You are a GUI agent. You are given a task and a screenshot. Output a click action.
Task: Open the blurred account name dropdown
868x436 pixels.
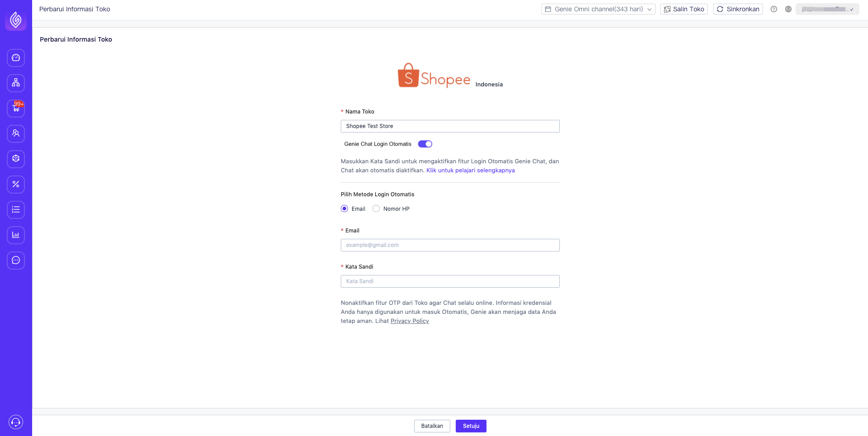coord(827,9)
